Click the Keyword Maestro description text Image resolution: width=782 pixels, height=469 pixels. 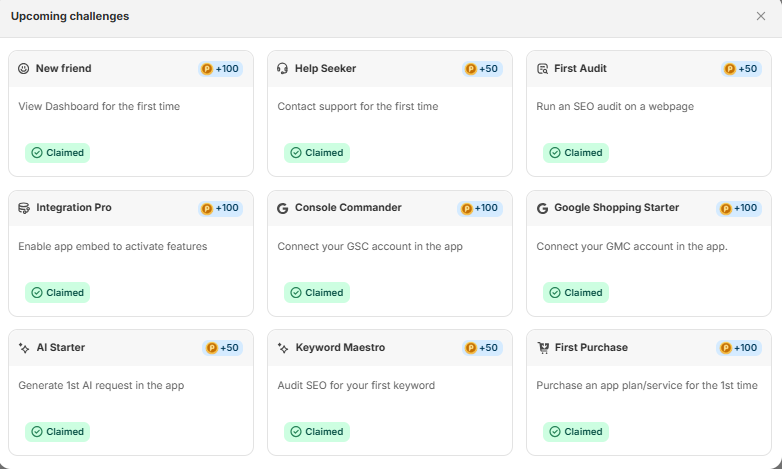click(x=356, y=385)
